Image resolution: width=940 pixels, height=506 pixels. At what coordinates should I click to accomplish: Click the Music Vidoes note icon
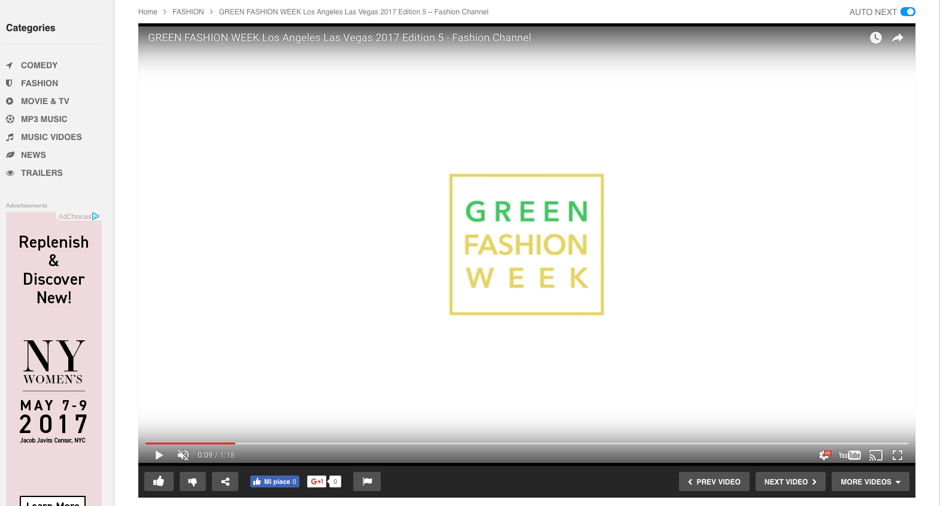[x=10, y=137]
